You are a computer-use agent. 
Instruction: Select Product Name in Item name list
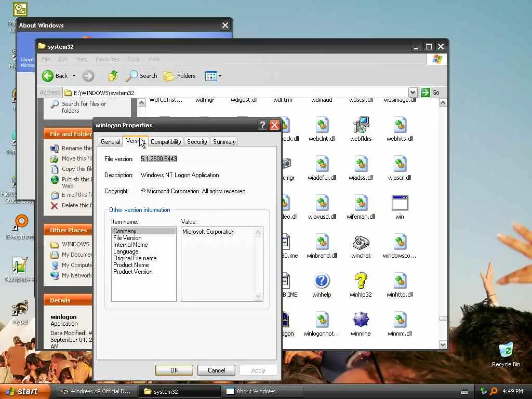tap(144, 265)
